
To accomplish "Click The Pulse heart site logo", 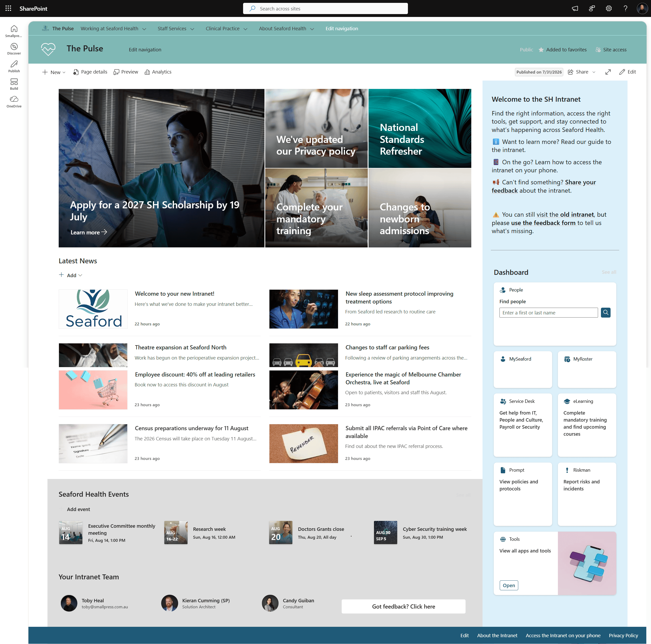I will (x=48, y=49).
